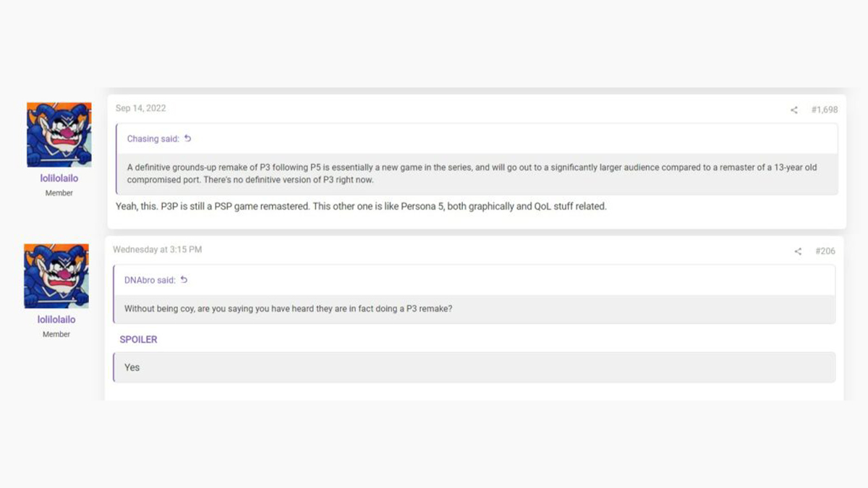
Task: Open lolilolailo's profile from the Wednesday post
Action: 56,320
